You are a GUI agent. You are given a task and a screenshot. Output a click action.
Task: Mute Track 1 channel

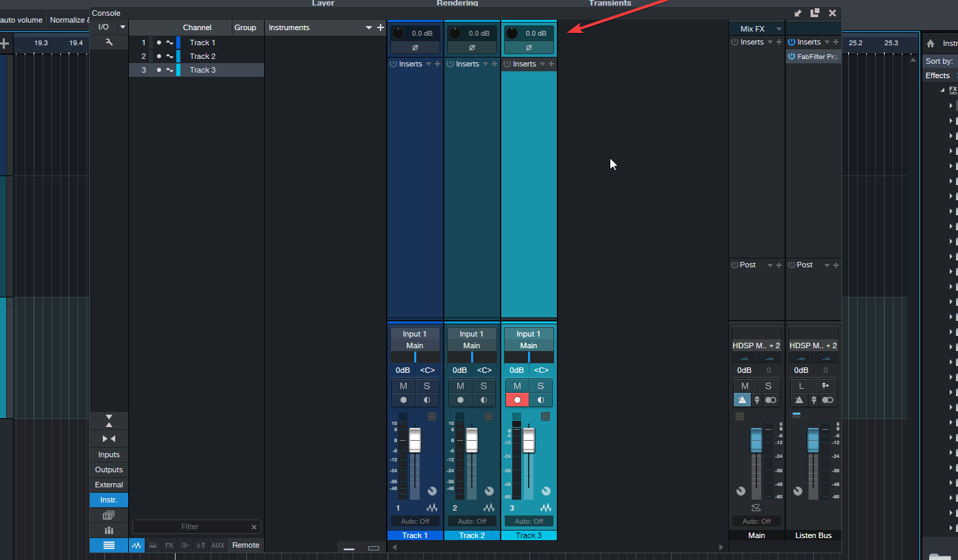point(403,386)
